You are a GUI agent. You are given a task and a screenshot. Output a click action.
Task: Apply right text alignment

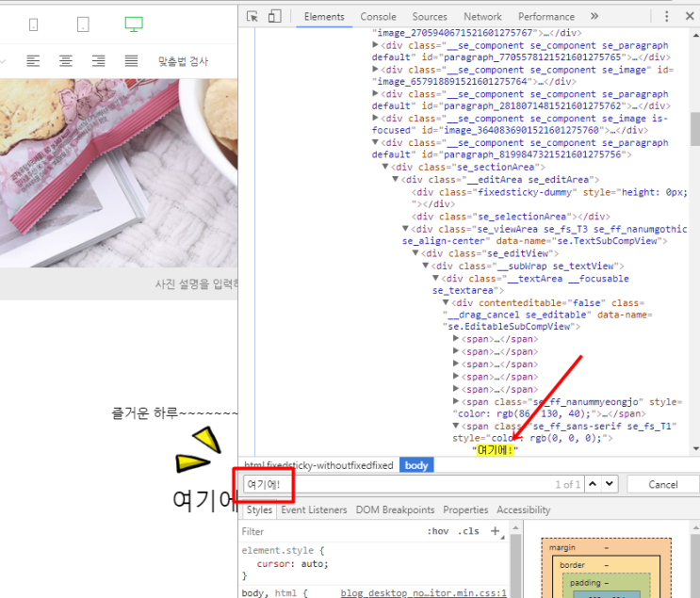coord(99,60)
